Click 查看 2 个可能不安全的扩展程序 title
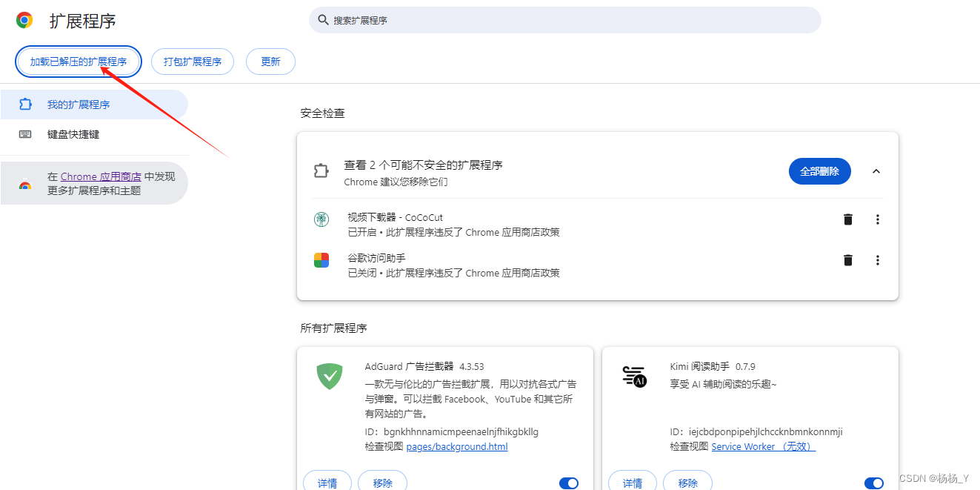Image resolution: width=980 pixels, height=490 pixels. click(424, 165)
